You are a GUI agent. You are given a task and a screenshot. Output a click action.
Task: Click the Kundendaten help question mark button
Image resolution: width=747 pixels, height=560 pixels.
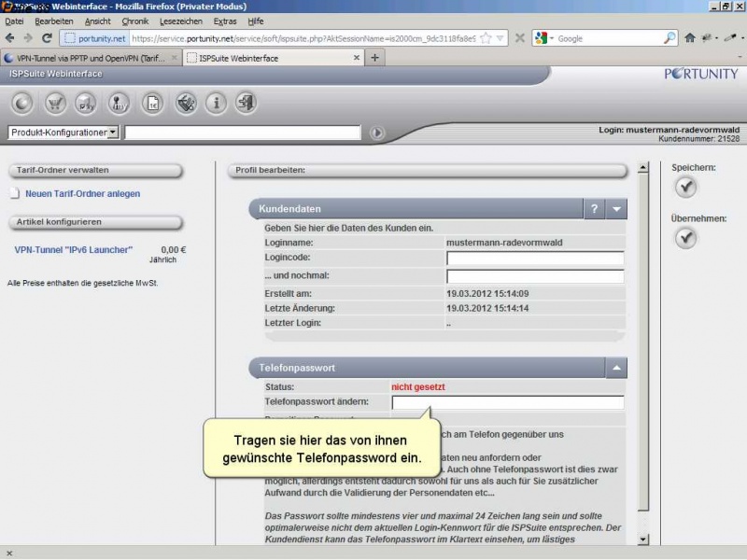point(594,209)
